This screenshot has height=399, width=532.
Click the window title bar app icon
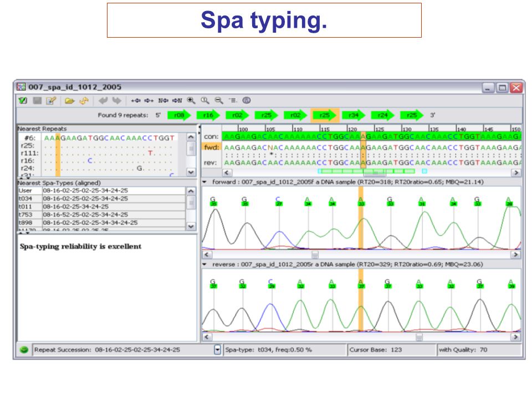(x=21, y=87)
